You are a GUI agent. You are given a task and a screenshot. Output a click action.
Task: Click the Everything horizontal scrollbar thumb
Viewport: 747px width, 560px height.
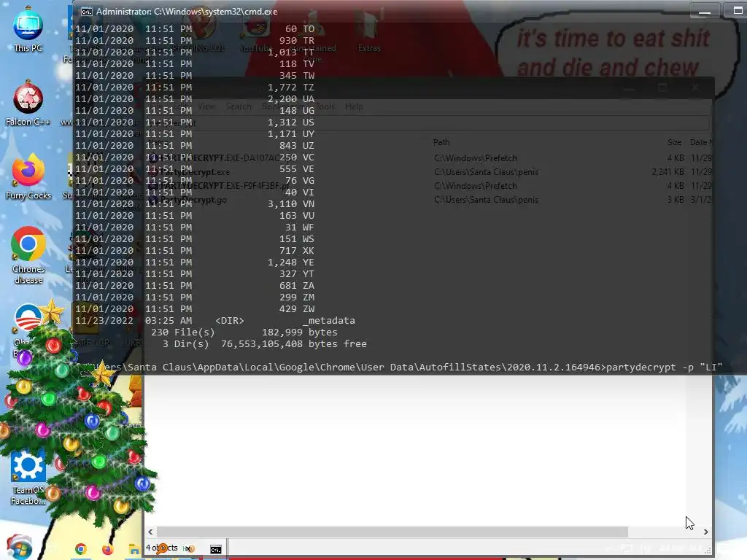[392, 532]
